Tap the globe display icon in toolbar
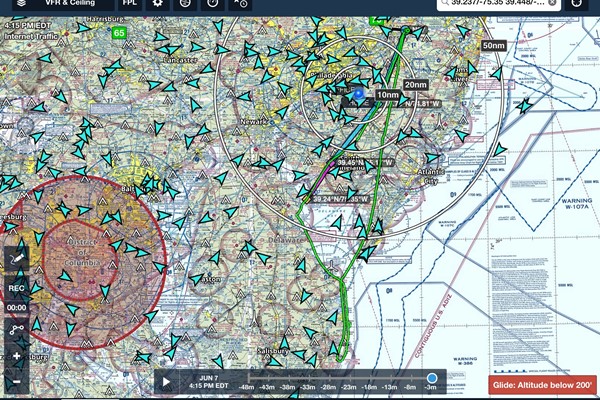 point(185,4)
